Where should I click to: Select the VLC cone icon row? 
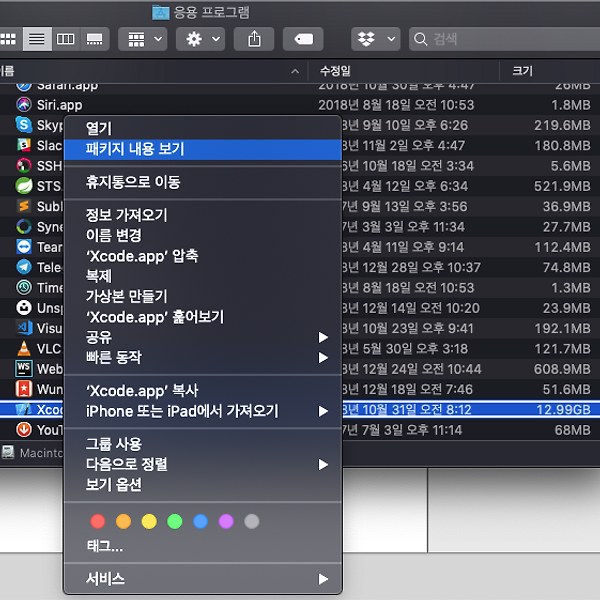(25, 348)
